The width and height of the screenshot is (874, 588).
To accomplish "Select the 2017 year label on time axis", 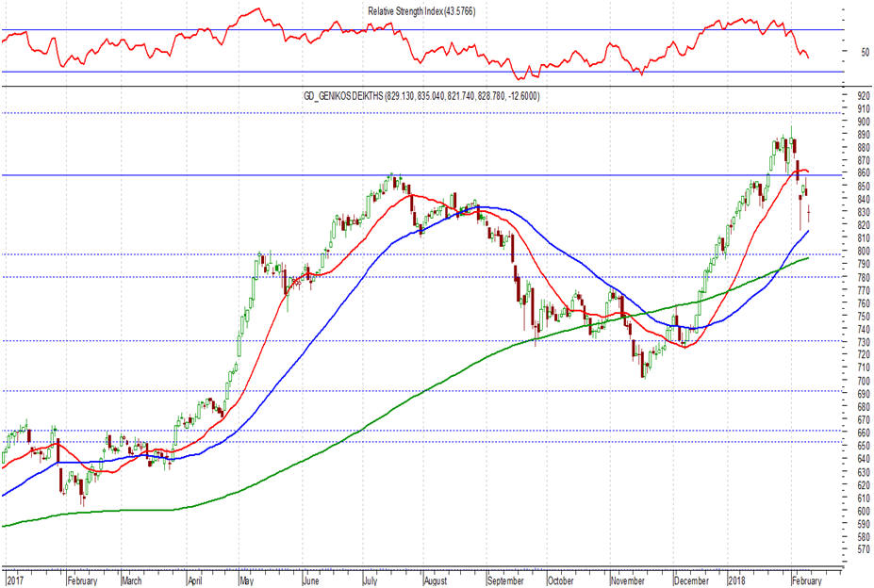I will click(x=15, y=580).
